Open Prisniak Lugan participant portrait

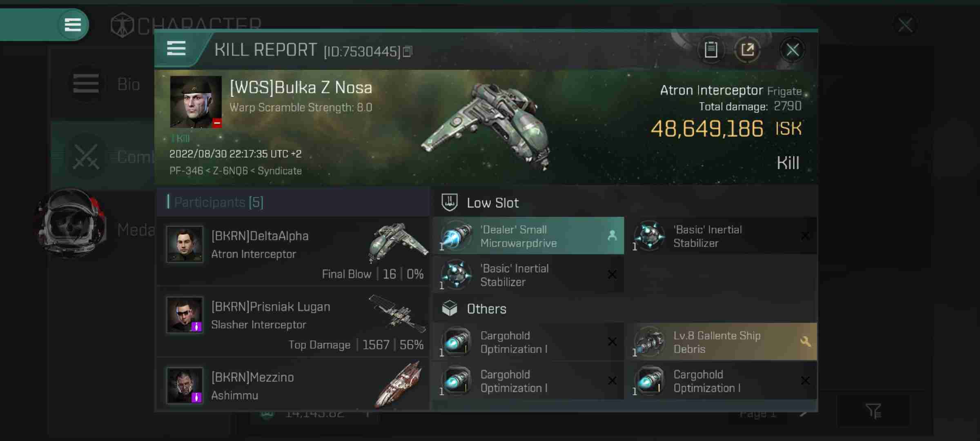tap(185, 315)
